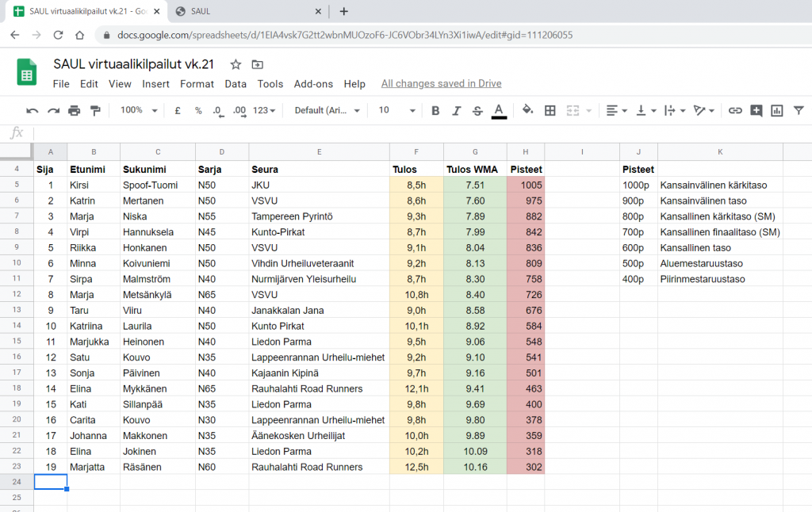Click the Undo icon

pos(32,111)
